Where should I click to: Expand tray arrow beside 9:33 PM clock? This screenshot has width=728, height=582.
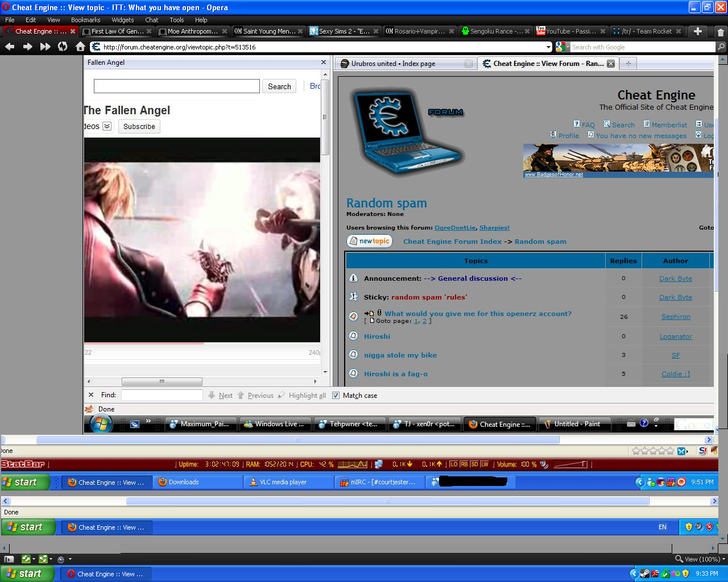coord(634,574)
